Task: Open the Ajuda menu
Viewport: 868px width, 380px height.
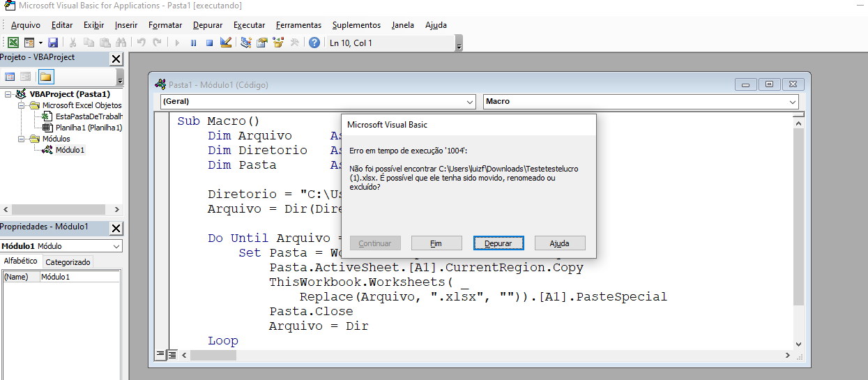Action: click(436, 25)
